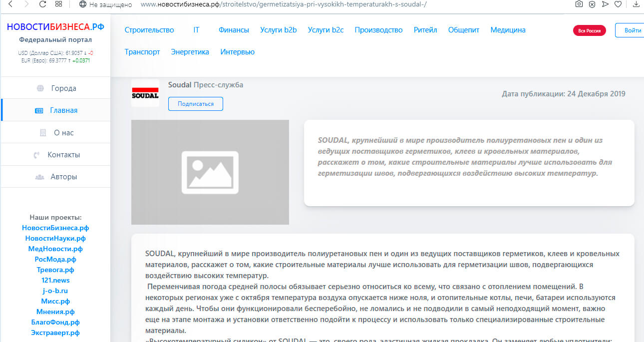The width and height of the screenshot is (644, 342).
Task: Click the Подписаться subscribe button
Action: (x=196, y=104)
